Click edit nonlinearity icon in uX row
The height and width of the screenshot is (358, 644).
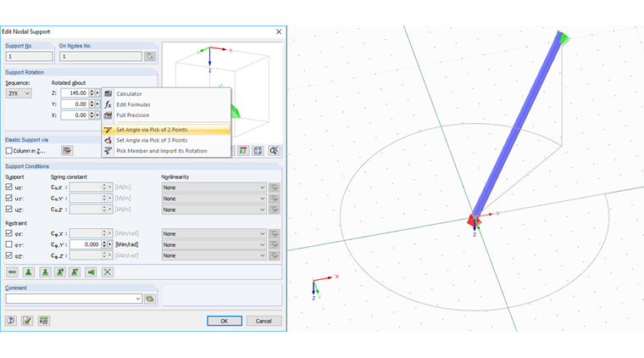[274, 187]
